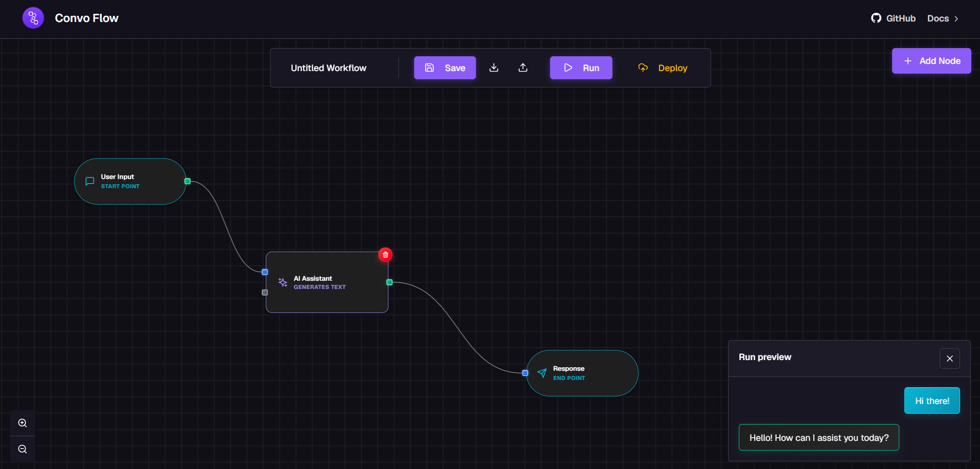Close the Run preview panel
980x469 pixels.
950,359
